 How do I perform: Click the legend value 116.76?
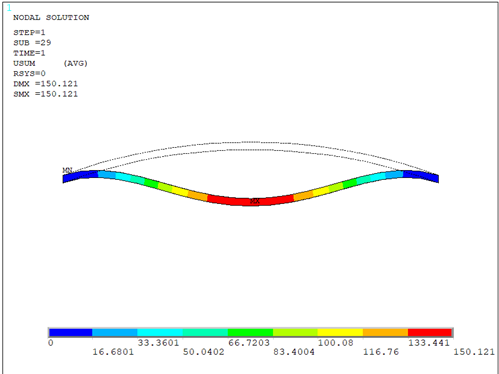(381, 352)
